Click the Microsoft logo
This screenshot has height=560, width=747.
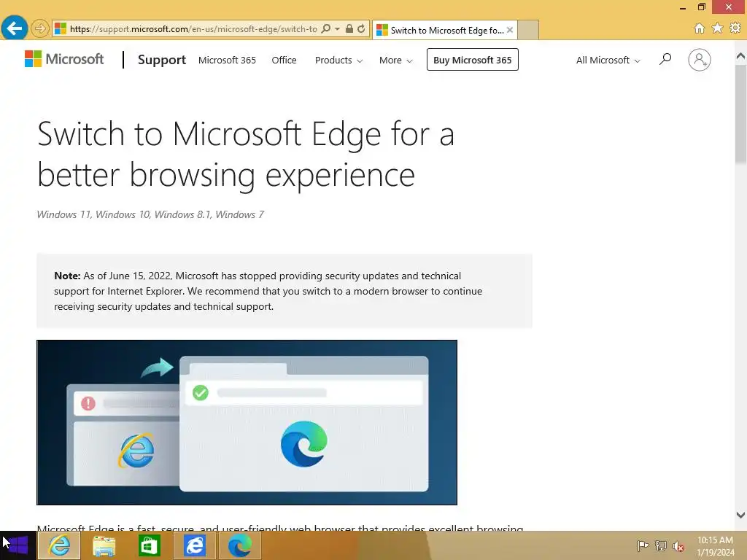tap(64, 59)
